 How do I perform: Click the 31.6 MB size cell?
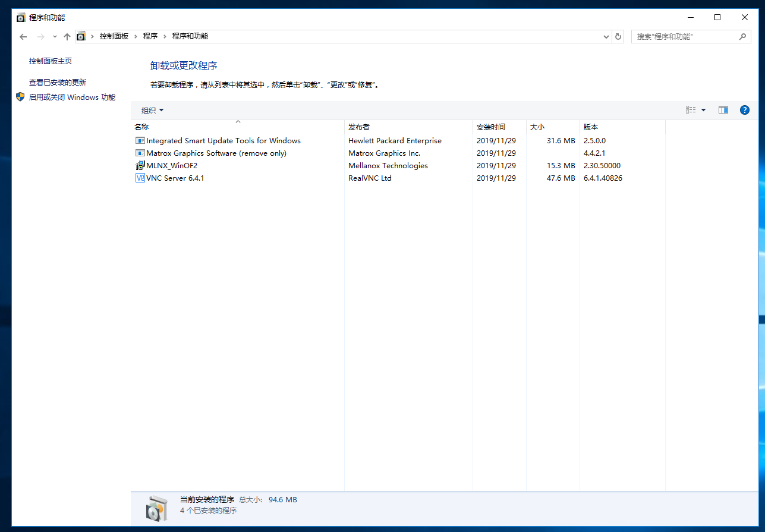561,141
